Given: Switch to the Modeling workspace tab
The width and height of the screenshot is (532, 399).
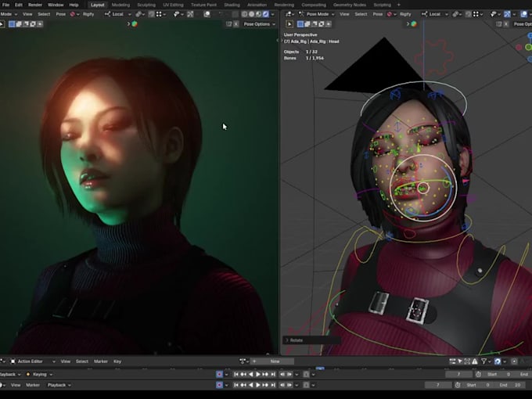Looking at the screenshot, I should [120, 5].
